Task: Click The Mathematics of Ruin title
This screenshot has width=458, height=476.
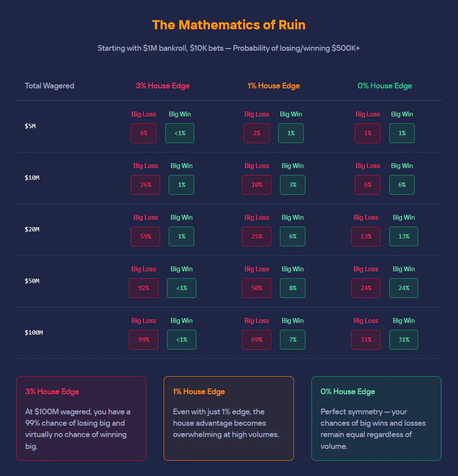Action: click(229, 25)
